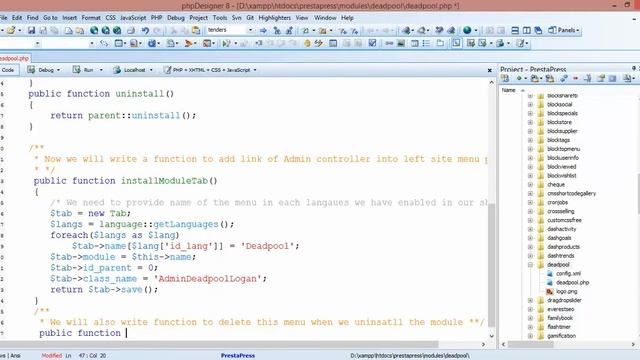Open the Format menu
The image size is (640, 360).
tap(91, 18)
